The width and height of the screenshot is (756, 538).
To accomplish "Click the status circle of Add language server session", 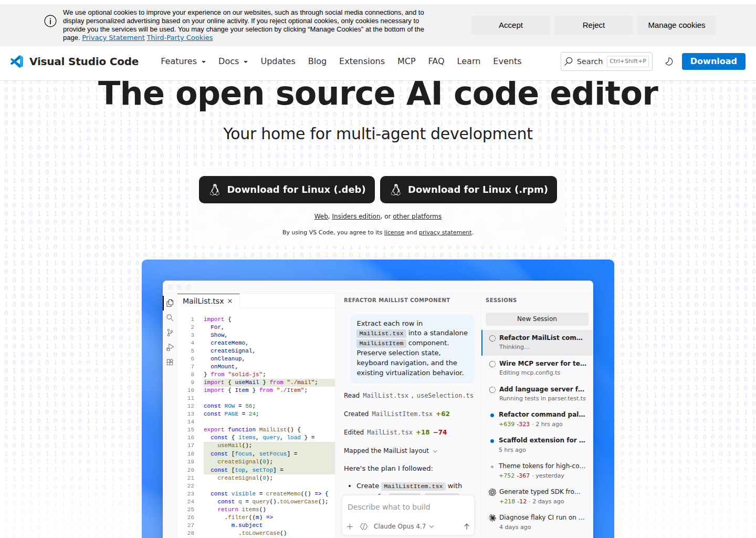I will (x=492, y=390).
